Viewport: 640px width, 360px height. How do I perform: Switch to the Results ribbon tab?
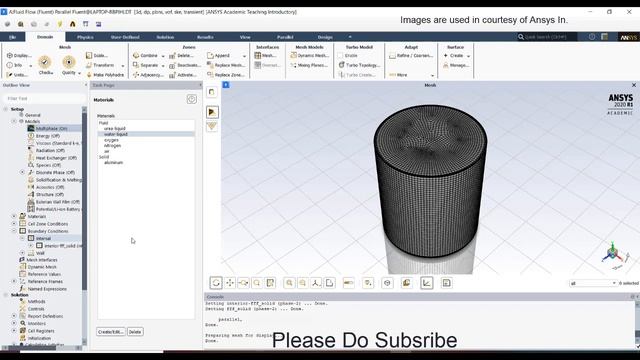click(x=205, y=37)
